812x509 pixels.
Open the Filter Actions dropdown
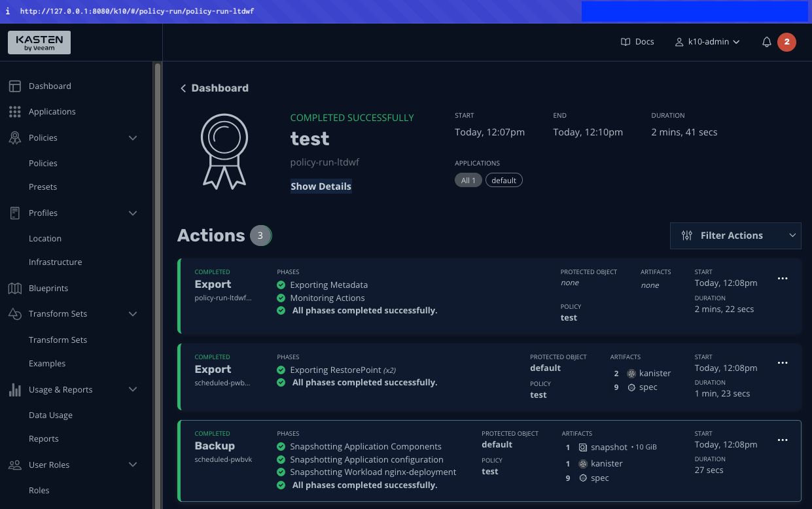735,236
